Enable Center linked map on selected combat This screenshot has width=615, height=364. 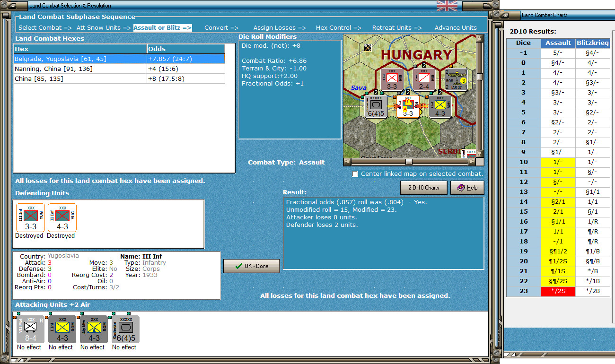point(355,174)
